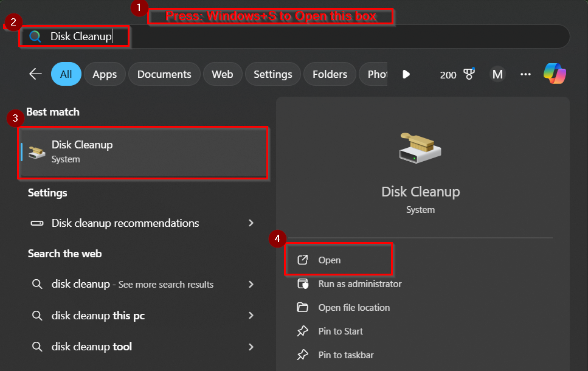Expand chevron for 'disk cleanup this pc'
The width and height of the screenshot is (588, 371).
(251, 316)
